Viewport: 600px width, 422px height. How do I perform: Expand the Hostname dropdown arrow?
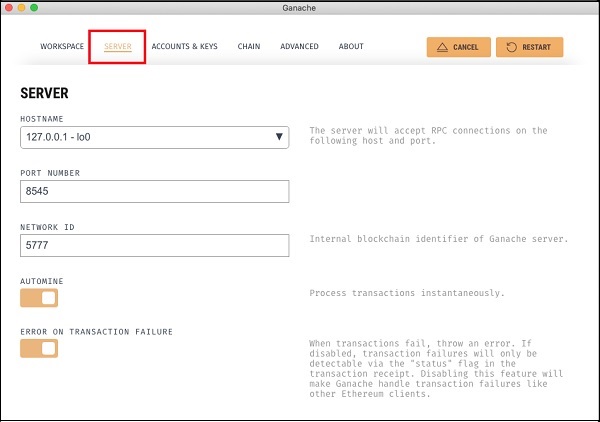pyautogui.click(x=279, y=137)
